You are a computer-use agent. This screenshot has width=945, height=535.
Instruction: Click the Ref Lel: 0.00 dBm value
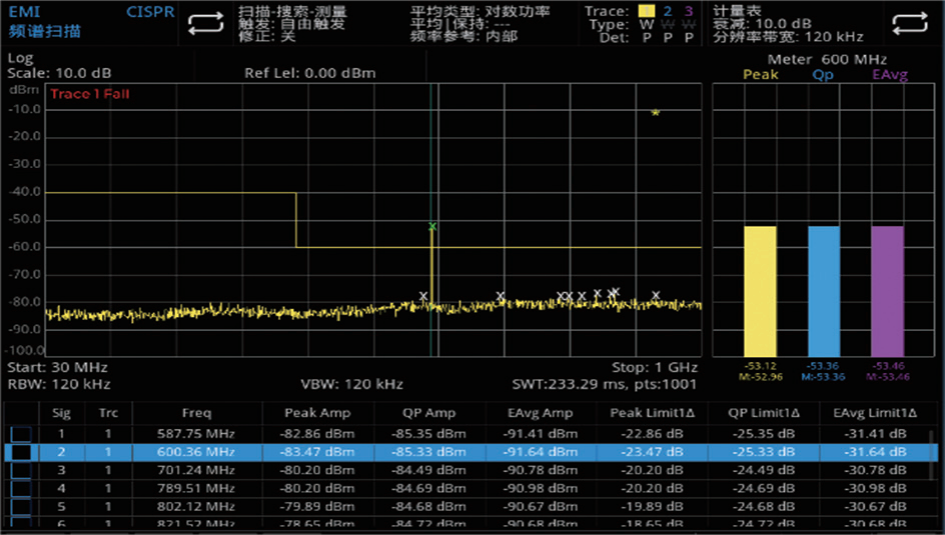pyautogui.click(x=310, y=74)
